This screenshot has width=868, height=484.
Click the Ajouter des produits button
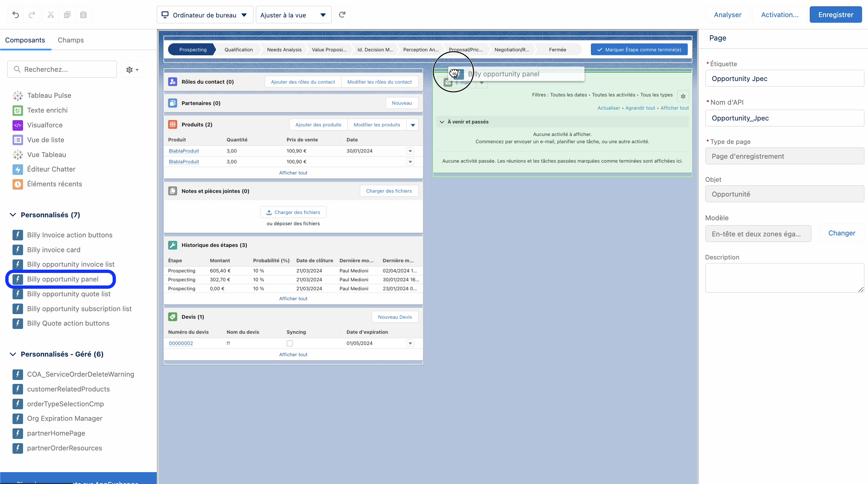coord(318,124)
